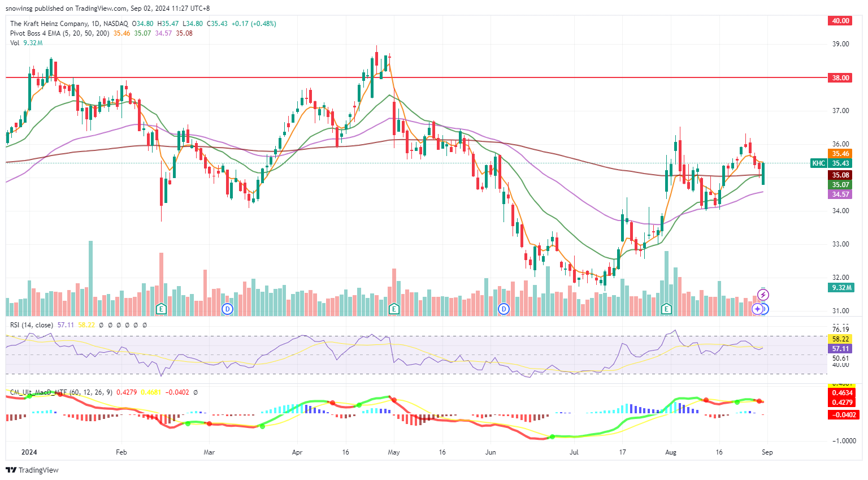Viewport: 868px width, 480px height.
Task: Click the yellow 58.22 RSI label
Action: tap(840, 339)
